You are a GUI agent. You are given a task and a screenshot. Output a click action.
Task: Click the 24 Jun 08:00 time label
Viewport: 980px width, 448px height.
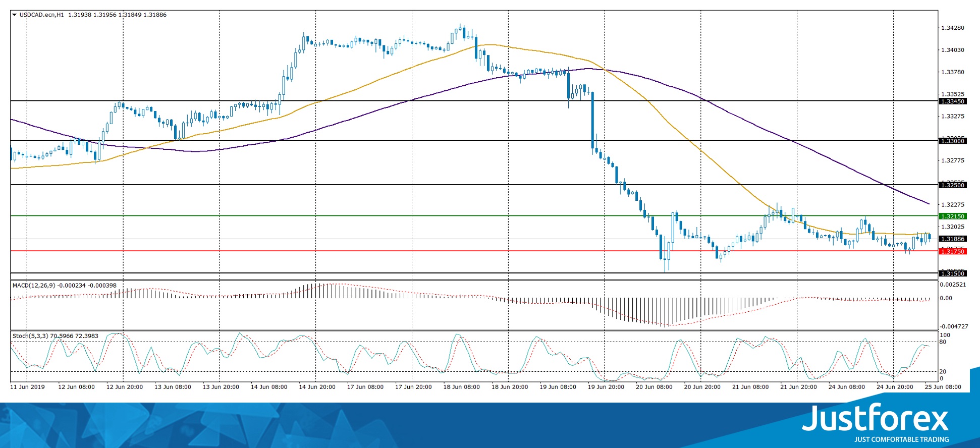pyautogui.click(x=847, y=387)
